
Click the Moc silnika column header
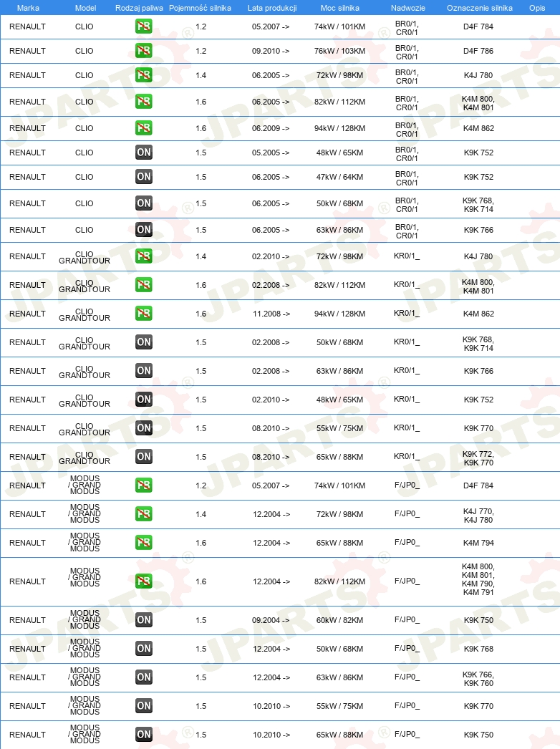click(x=339, y=8)
